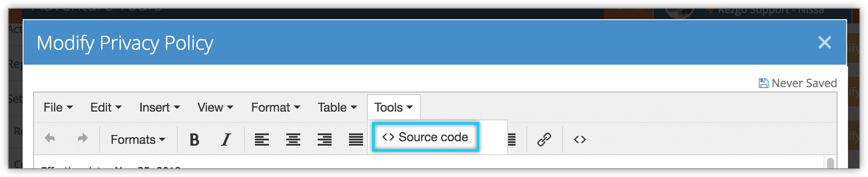Close the Modify Privacy Policy dialog

pos(824,42)
